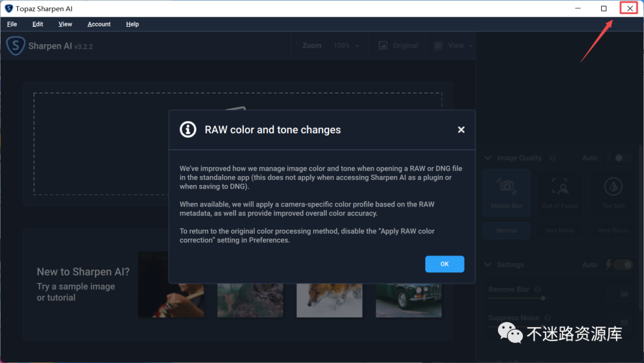Choose the Very Noisy mode button
Image resolution: width=644 pixels, height=363 pixels.
[x=560, y=230]
